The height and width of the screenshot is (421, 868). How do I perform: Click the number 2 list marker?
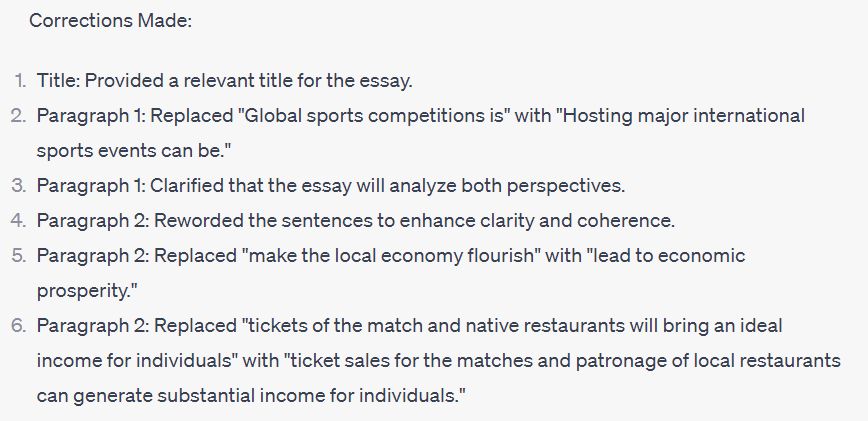point(19,116)
